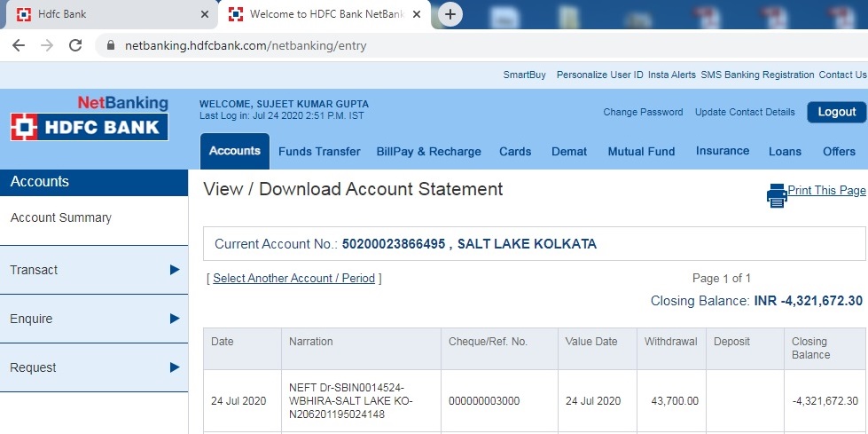Viewport: 868px width, 434px height.
Task: Open the Cards tab
Action: pos(515,152)
